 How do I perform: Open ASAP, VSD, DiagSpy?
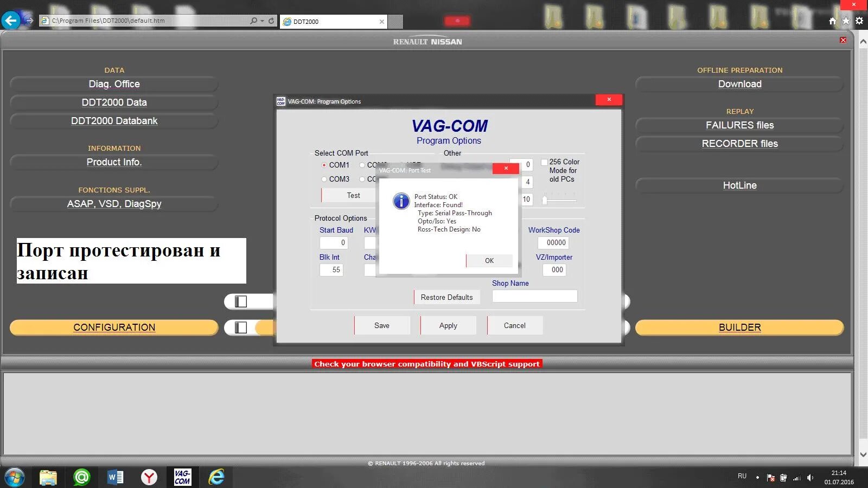pos(114,204)
